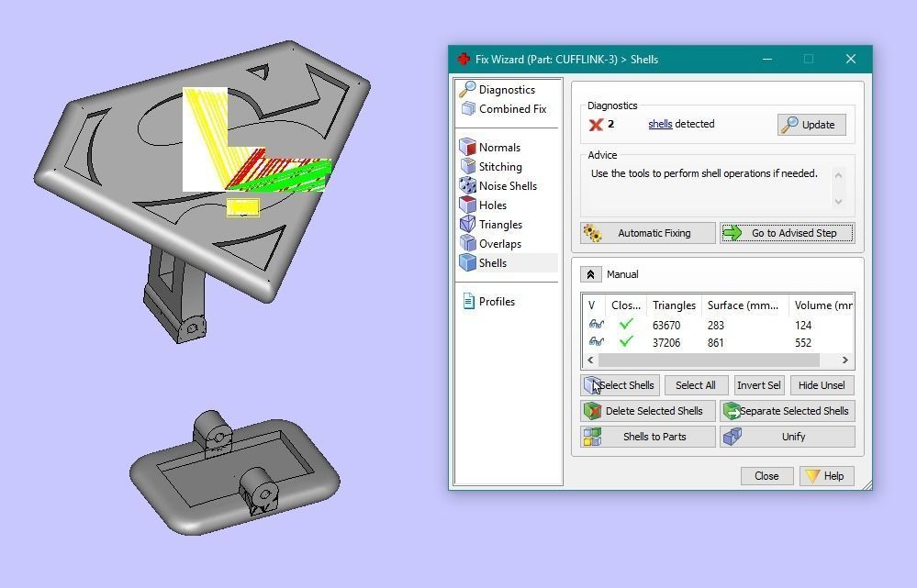This screenshot has width=917, height=588.
Task: Click Select All shells
Action: point(696,385)
